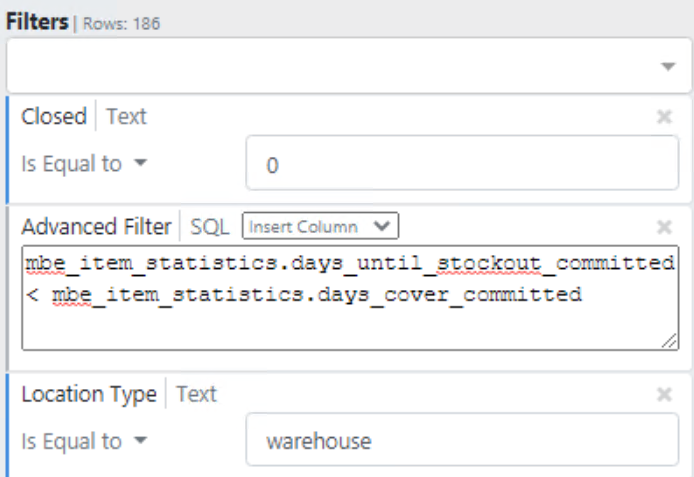Click the Closed value field containing 0
Image resolution: width=694 pixels, height=477 pixels.
(461, 164)
